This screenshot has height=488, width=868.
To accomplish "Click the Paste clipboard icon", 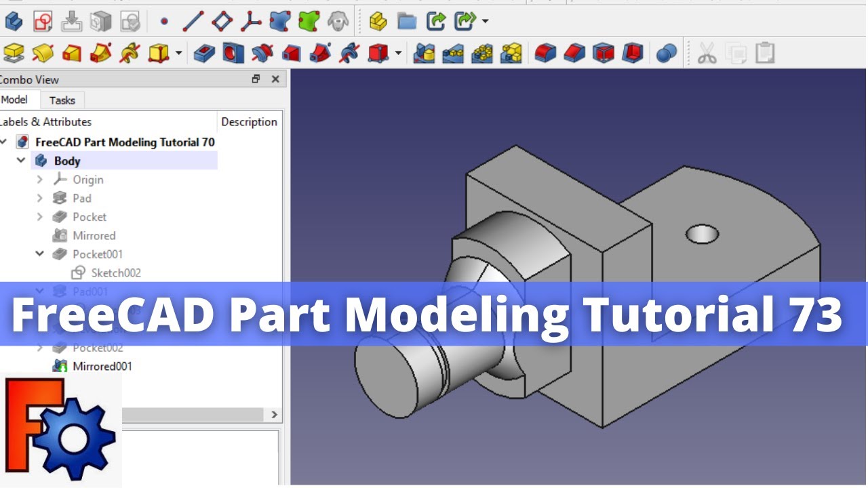I will pyautogui.click(x=765, y=53).
